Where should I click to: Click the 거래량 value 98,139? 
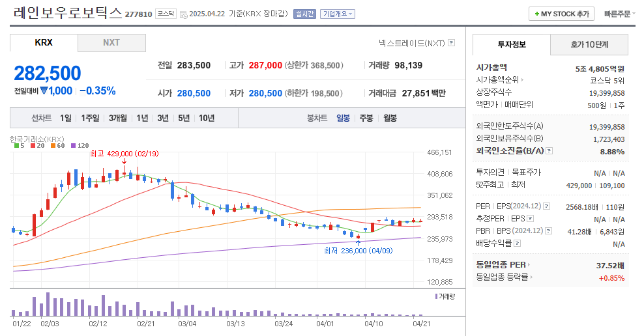pyautogui.click(x=408, y=65)
